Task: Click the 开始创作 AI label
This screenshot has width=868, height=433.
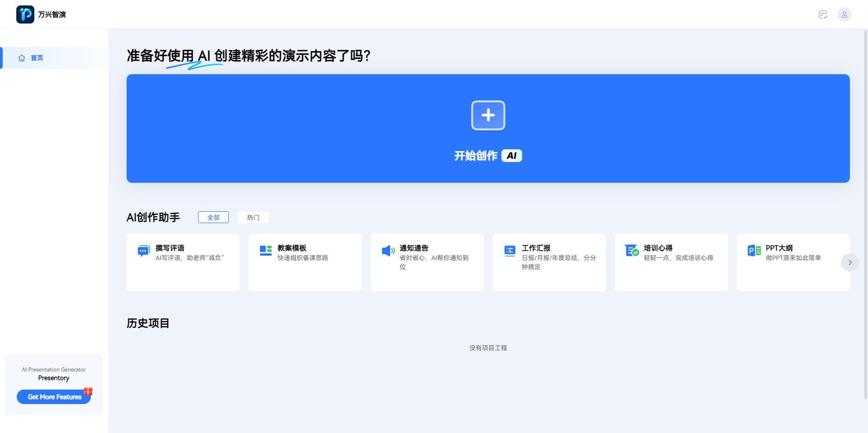Action: pos(488,156)
